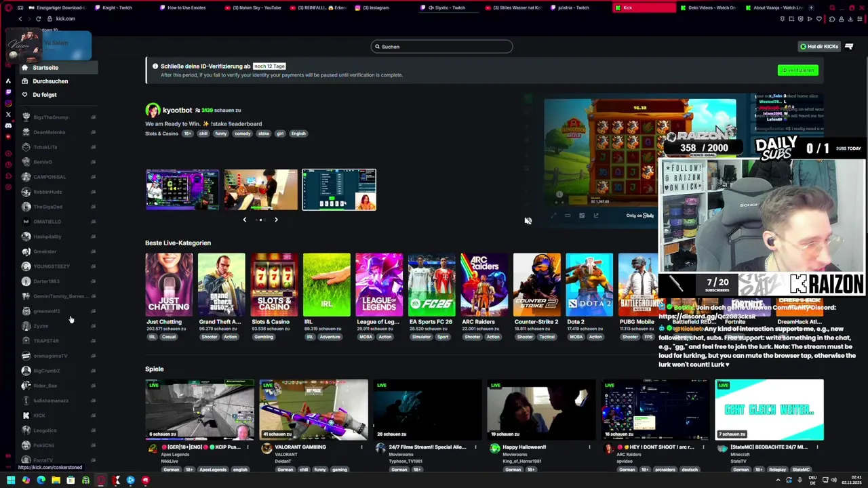Open Microsoft Edge from taskbar
The height and width of the screenshot is (488, 868).
(41, 481)
